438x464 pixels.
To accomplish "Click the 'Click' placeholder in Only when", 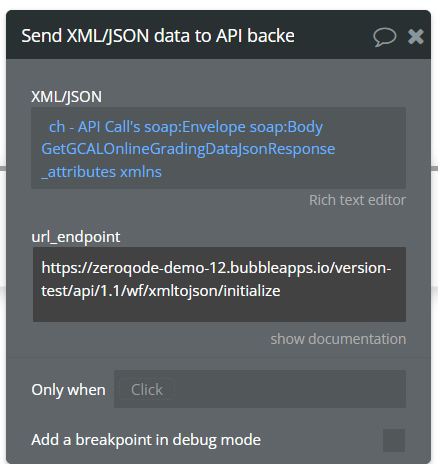I will pyautogui.click(x=147, y=389).
